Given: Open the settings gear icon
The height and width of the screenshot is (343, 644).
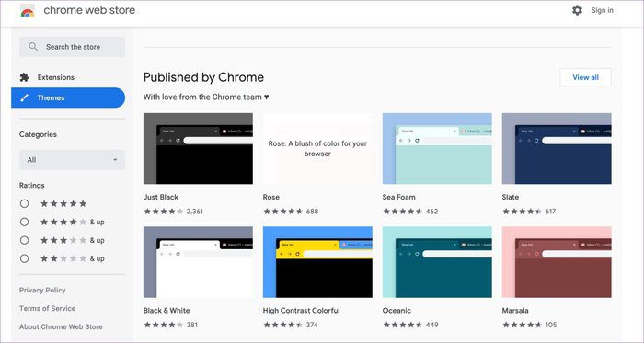Looking at the screenshot, I should (577, 10).
